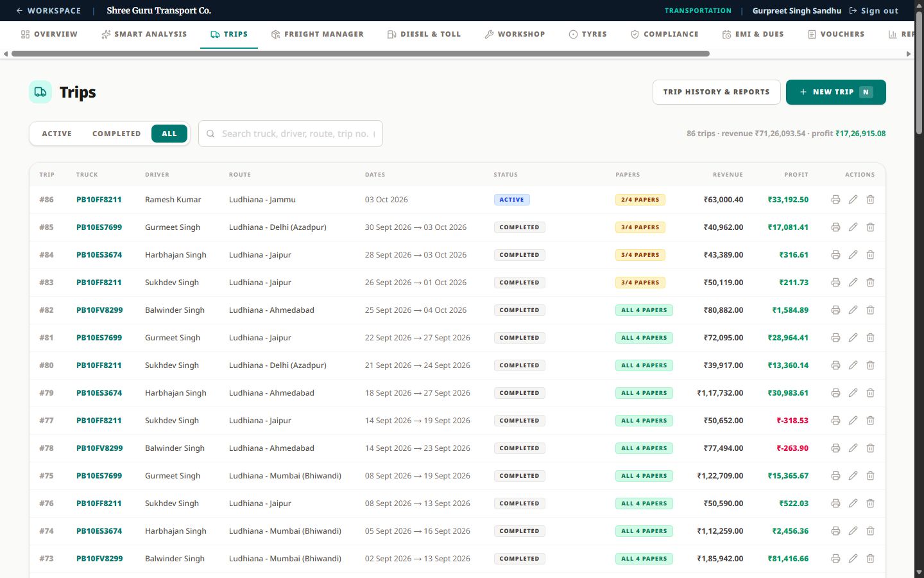This screenshot has width=924, height=578.
Task: Delete trip #73 with trash icon
Action: click(x=870, y=559)
